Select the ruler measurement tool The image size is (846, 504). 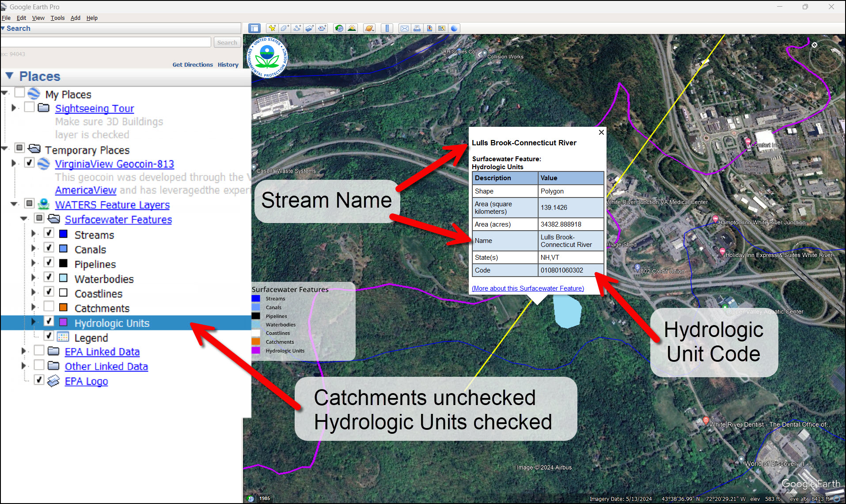pyautogui.click(x=387, y=28)
